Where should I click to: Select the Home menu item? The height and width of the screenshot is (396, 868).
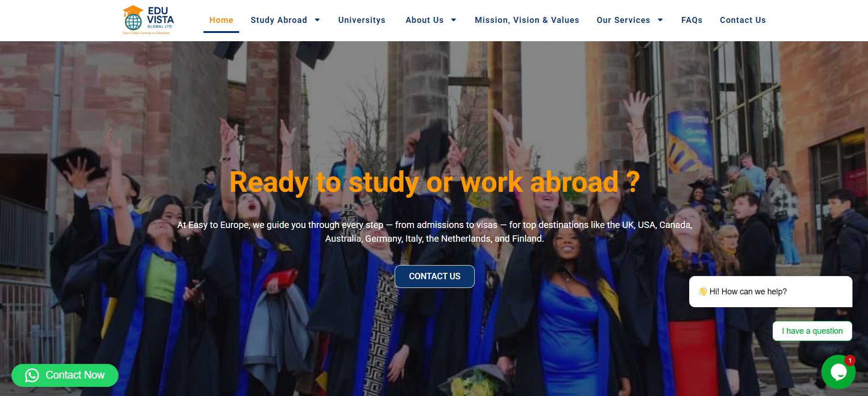point(221,20)
